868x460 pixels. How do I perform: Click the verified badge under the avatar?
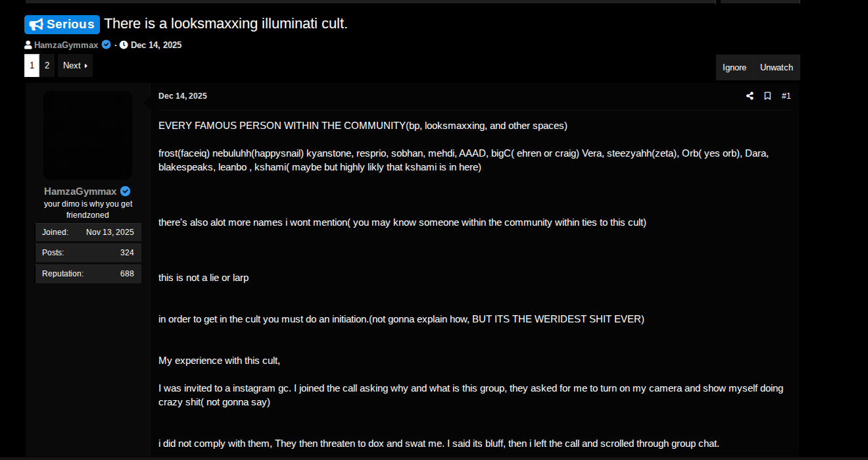tap(125, 192)
